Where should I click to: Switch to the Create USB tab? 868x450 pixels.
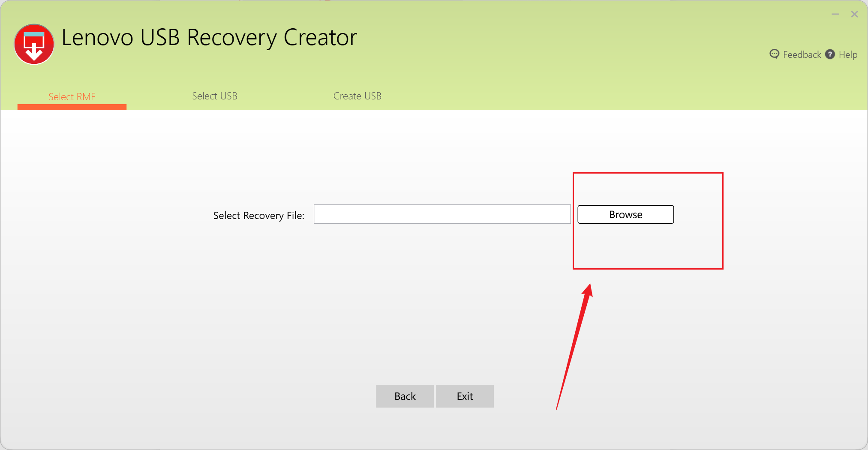pyautogui.click(x=357, y=96)
